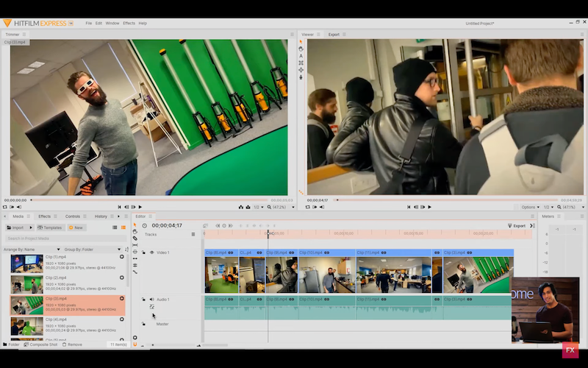Toggle lock on Video 1 track
Viewport: 588px width, 368px height.
pyautogui.click(x=143, y=252)
